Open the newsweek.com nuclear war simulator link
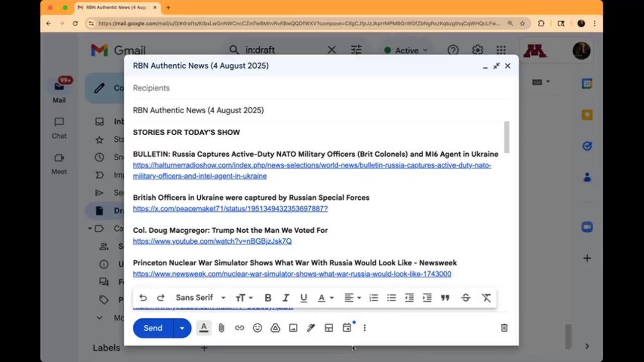644x362 pixels. (x=292, y=274)
